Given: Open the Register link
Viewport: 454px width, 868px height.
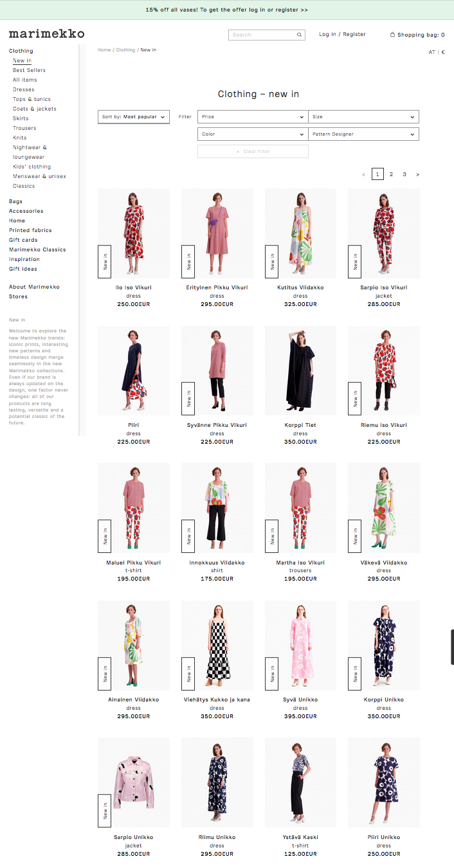Looking at the screenshot, I should point(354,34).
